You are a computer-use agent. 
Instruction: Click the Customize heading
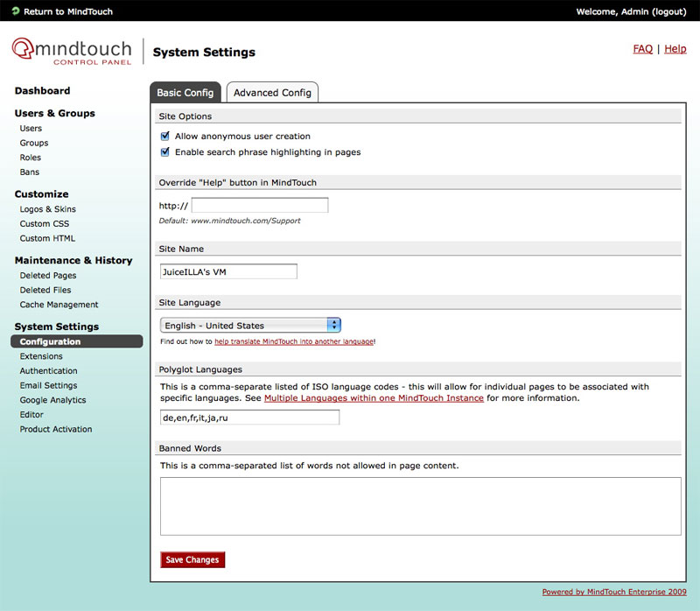pyautogui.click(x=41, y=193)
